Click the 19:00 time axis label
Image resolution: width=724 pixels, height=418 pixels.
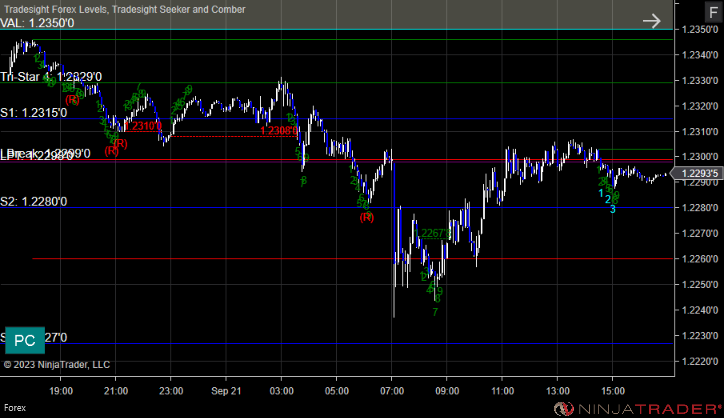60,391
